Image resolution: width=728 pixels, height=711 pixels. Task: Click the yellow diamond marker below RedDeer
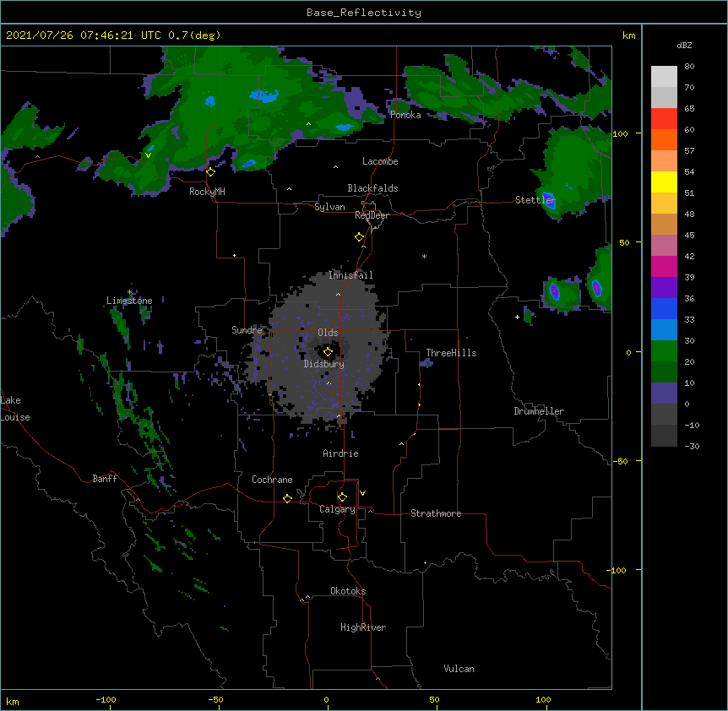(360, 237)
